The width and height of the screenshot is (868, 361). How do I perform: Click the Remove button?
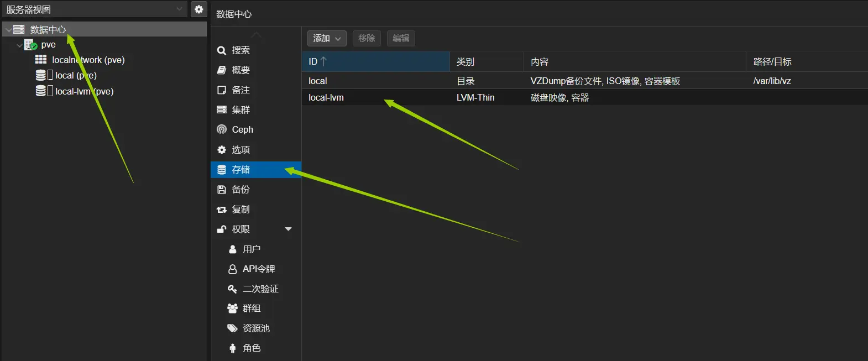tap(367, 38)
